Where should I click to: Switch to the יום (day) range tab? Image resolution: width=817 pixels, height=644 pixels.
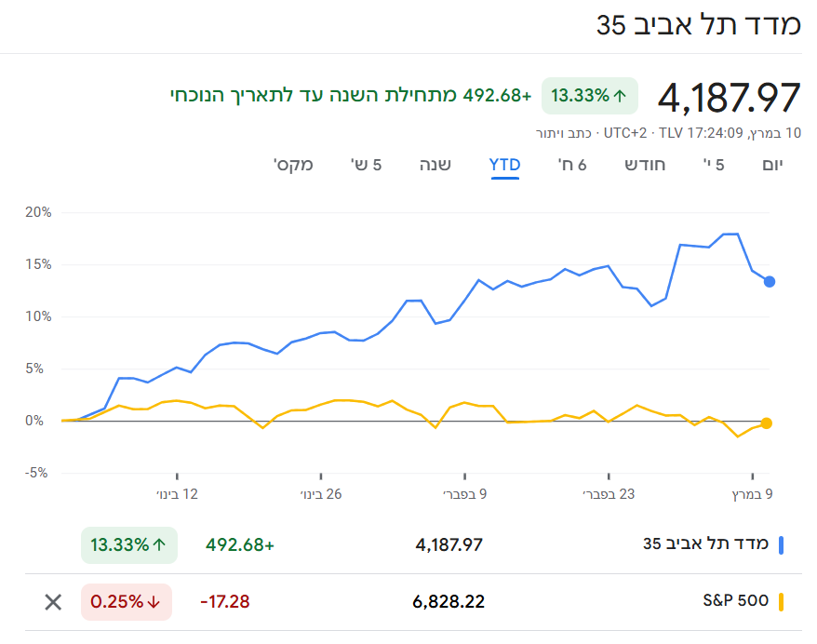click(772, 166)
